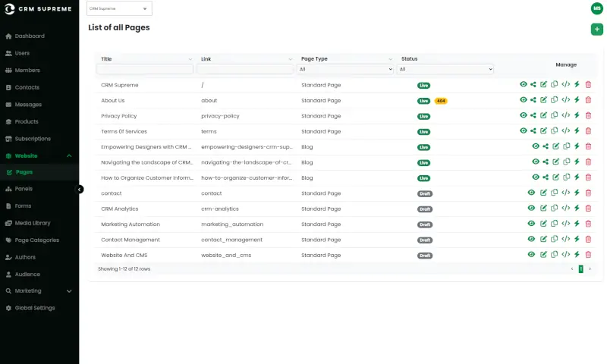Edit the Privacy Policy page
Viewport: 607px width, 364px height.
pyautogui.click(x=543, y=115)
